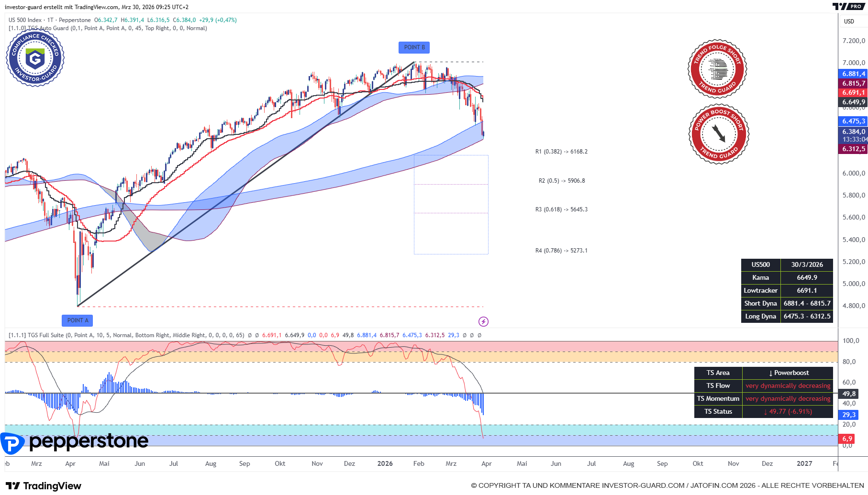Select the Trend Folge Short seal

point(717,70)
